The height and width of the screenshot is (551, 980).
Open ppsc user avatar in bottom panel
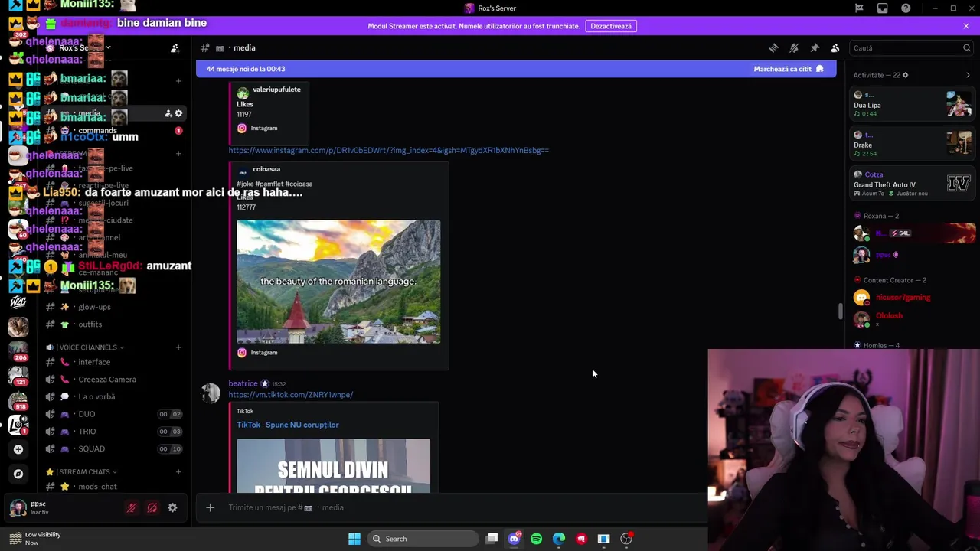[x=17, y=507]
